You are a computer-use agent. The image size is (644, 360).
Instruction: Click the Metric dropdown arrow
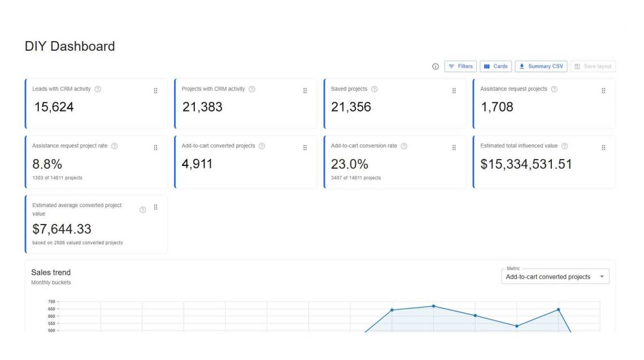click(x=602, y=276)
